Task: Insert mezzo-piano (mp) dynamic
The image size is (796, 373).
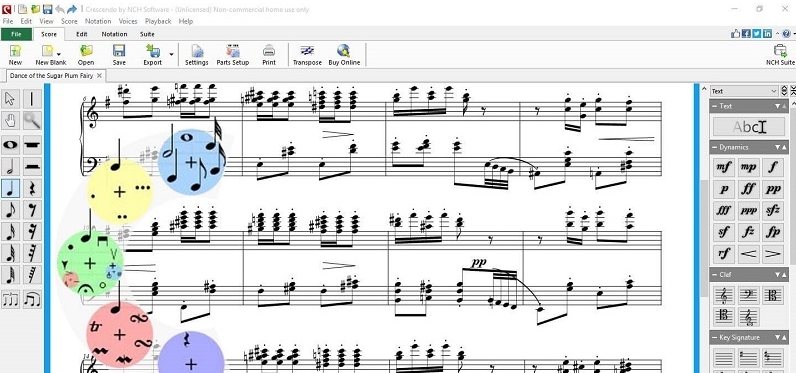Action: point(748,167)
